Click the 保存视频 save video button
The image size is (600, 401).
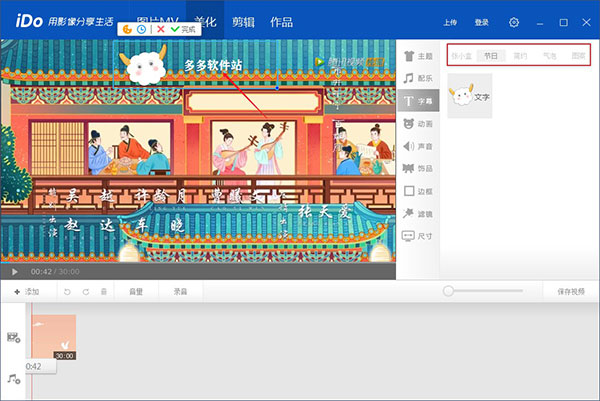click(571, 292)
